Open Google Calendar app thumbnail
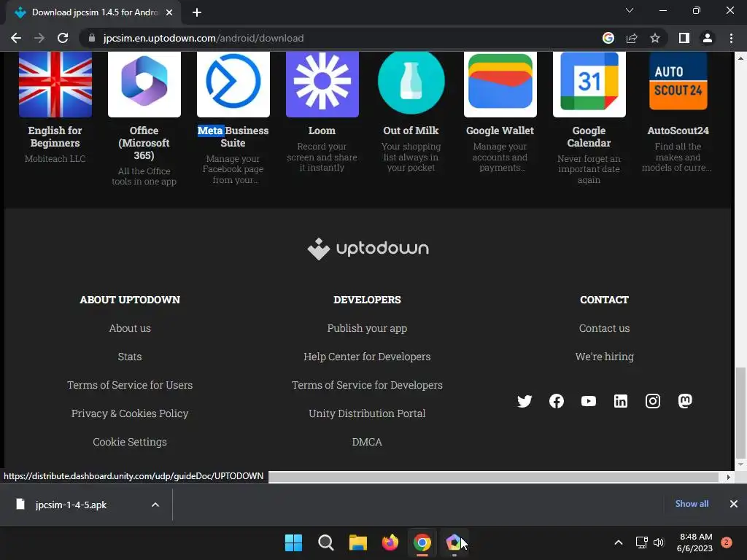Screen dimensions: 747x560 (589, 85)
